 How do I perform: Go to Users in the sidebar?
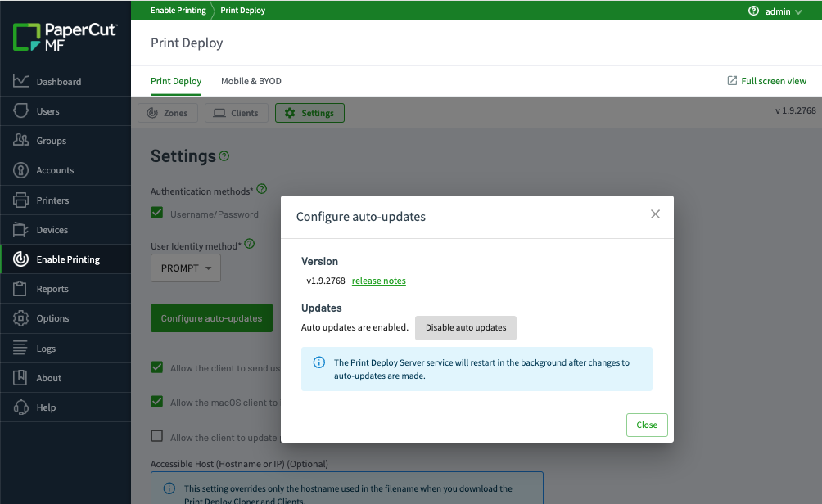pyautogui.click(x=65, y=110)
